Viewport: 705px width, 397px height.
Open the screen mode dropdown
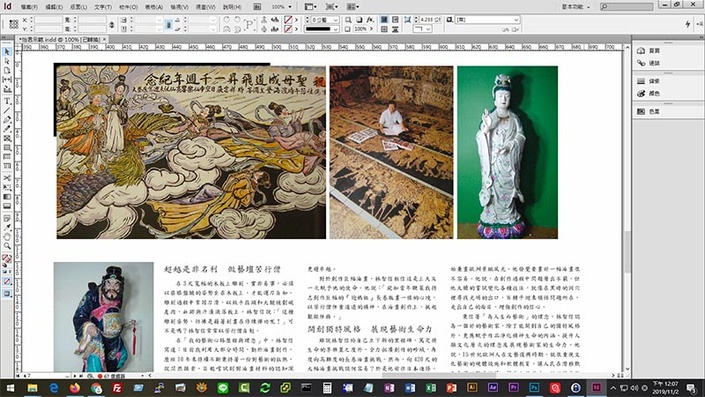(x=332, y=7)
